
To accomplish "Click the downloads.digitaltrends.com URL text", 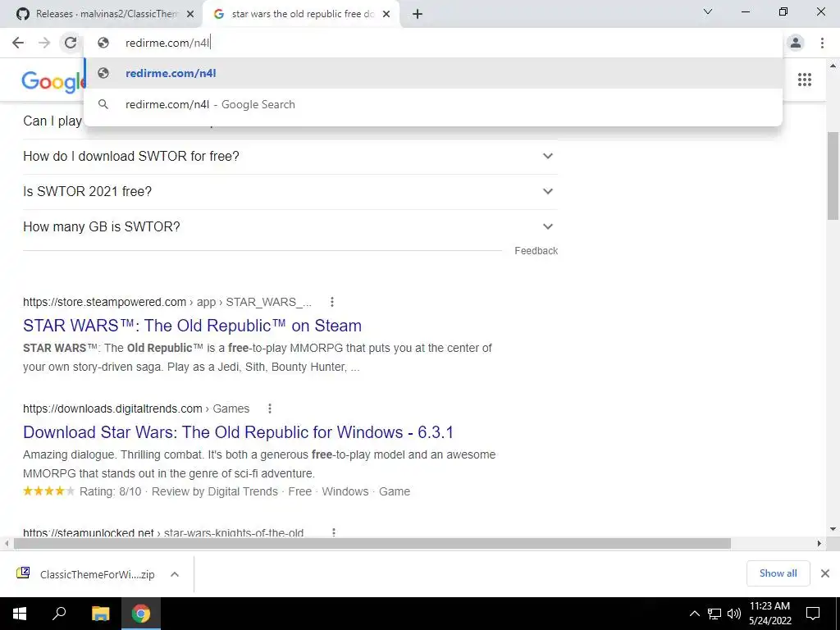I will click(112, 409).
